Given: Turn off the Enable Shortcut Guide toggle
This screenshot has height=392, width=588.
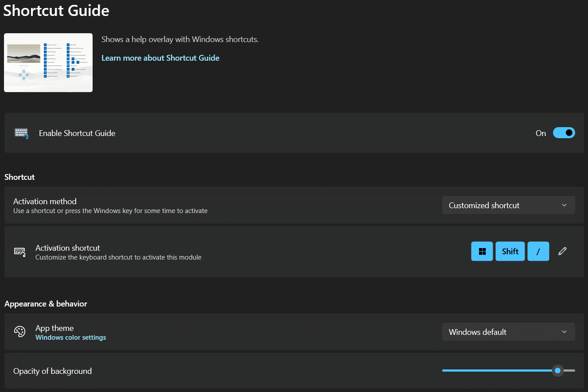Looking at the screenshot, I should (564, 133).
